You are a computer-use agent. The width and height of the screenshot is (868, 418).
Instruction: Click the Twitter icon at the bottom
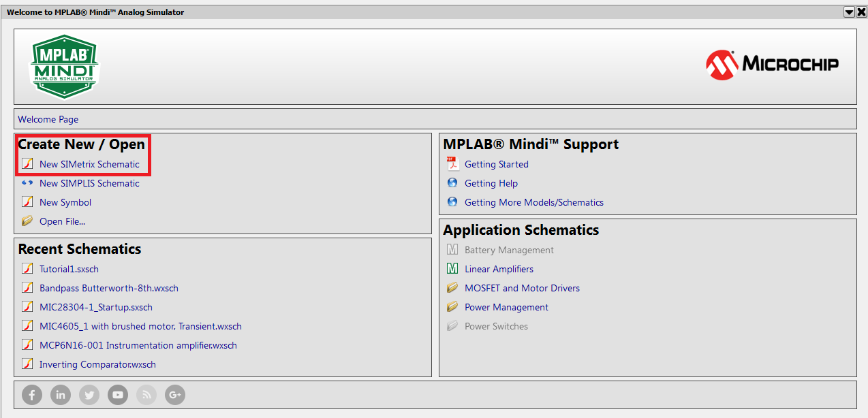click(x=89, y=395)
